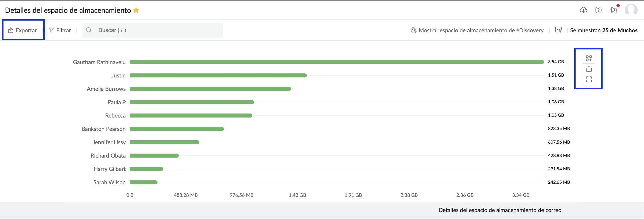Show eDiscovery storage space
This screenshot has height=219, width=644.
point(477,30)
